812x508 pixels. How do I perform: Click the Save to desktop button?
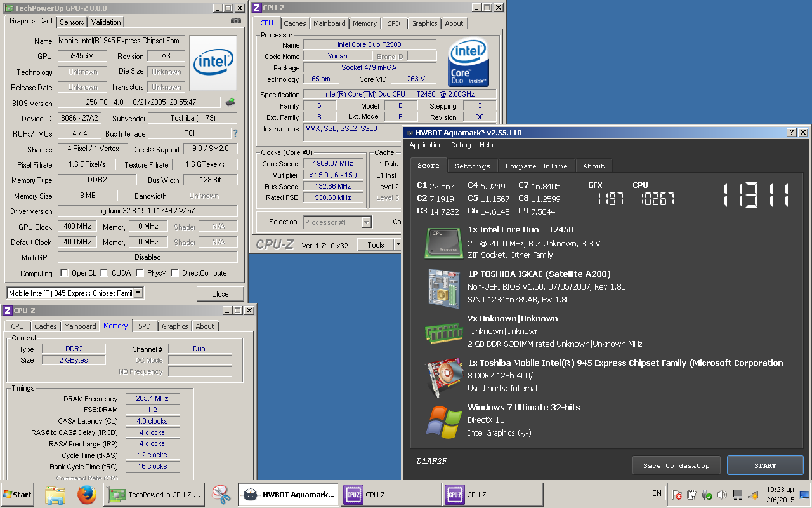coord(676,465)
